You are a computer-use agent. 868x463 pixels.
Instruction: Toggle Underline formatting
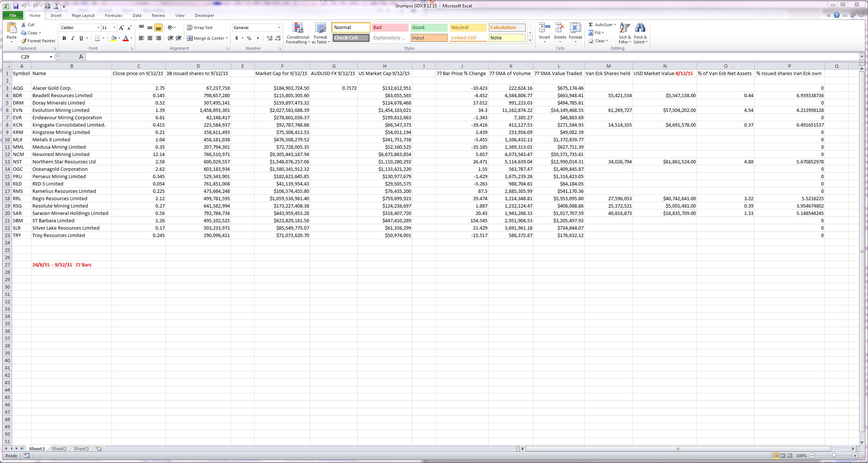(x=81, y=38)
